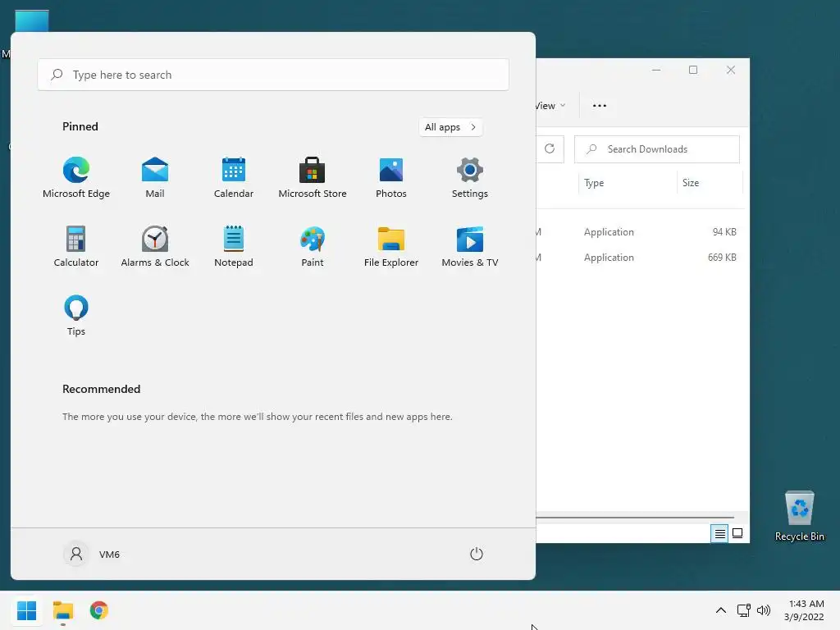
Task: Click the Search Downloads field
Action: [x=657, y=149]
